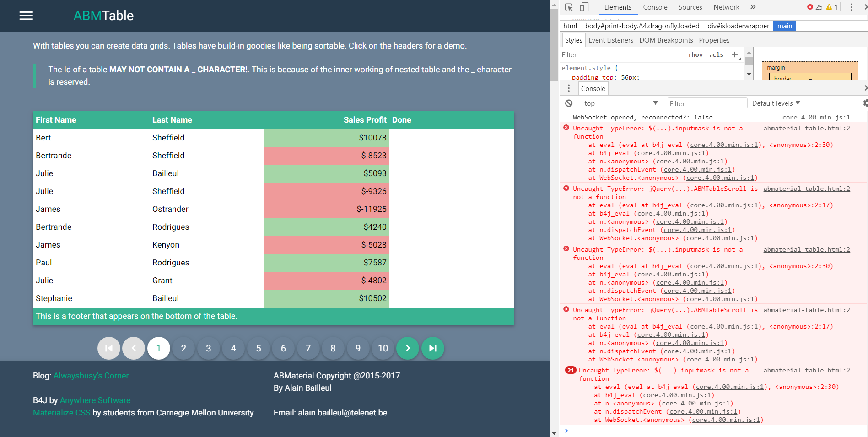Click the yellow warning count indicator
The width and height of the screenshot is (868, 437).
tap(832, 7)
